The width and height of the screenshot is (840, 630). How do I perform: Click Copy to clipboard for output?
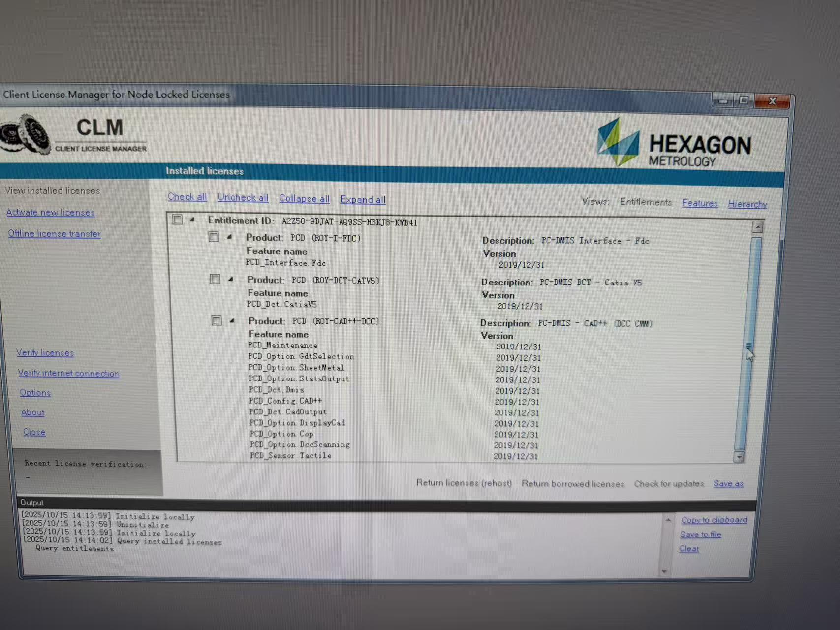point(714,520)
